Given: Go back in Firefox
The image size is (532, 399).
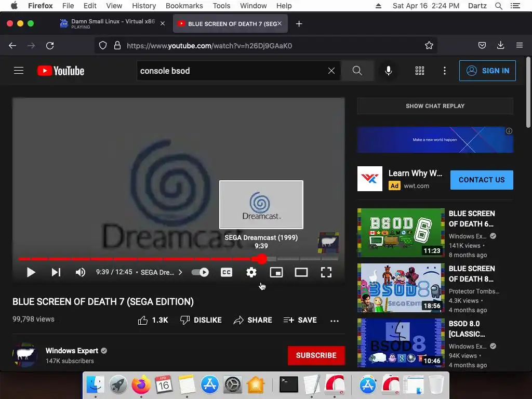Looking at the screenshot, I should (12, 46).
